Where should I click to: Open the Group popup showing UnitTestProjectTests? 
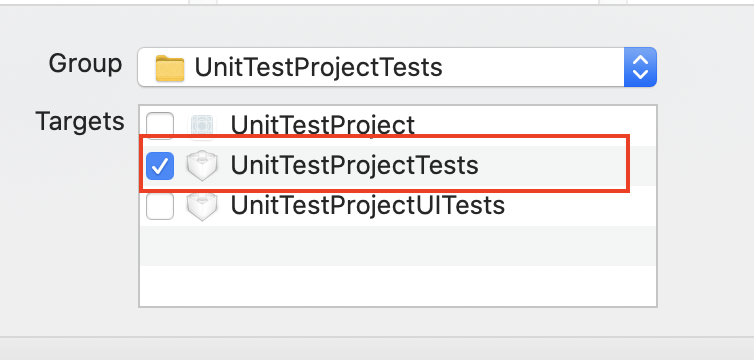397,67
